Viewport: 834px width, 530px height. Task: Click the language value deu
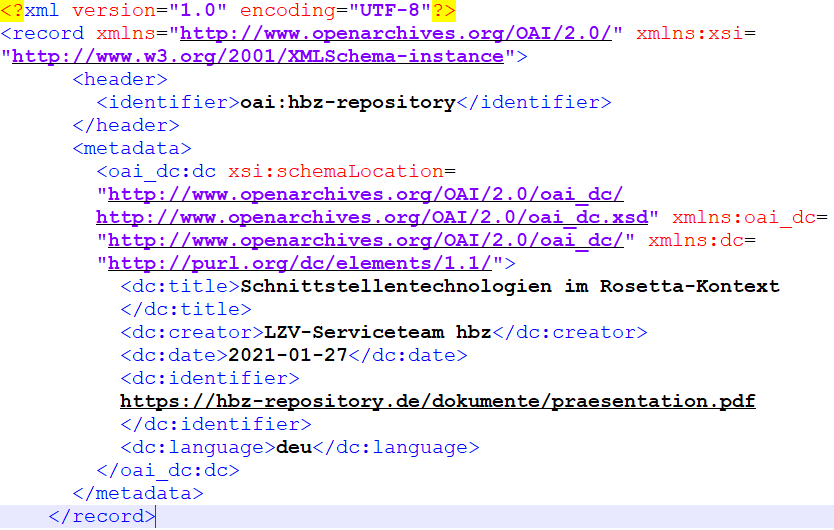point(294,447)
